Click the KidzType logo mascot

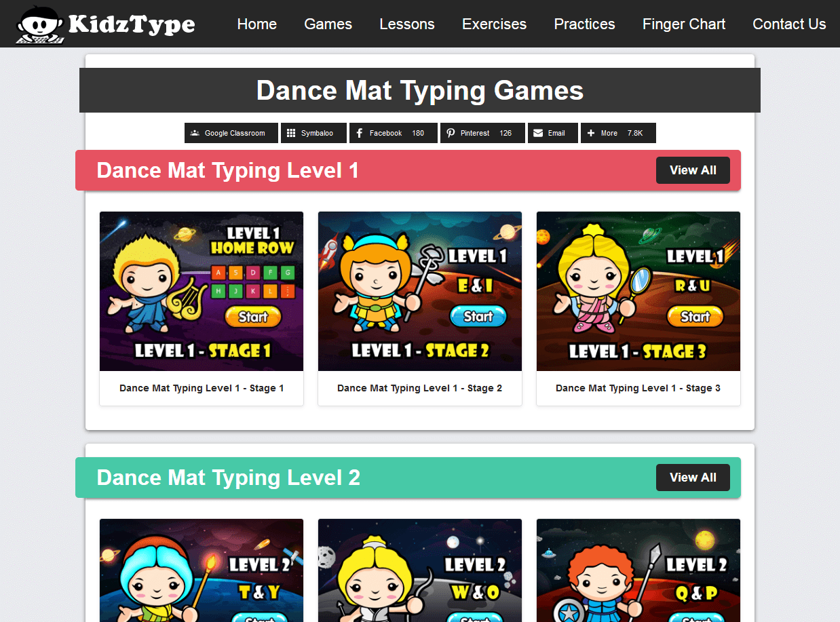[x=41, y=25]
